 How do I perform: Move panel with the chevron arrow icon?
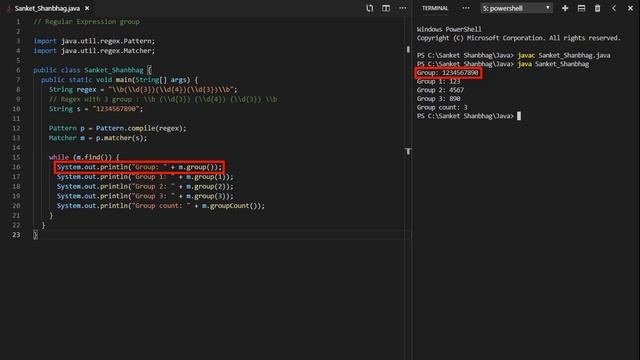pyautogui.click(x=614, y=8)
